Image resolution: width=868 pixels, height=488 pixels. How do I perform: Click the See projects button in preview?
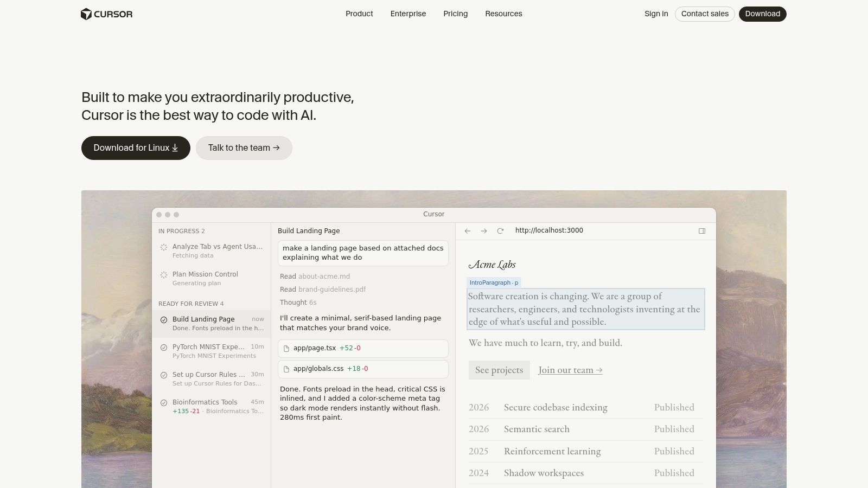click(499, 370)
